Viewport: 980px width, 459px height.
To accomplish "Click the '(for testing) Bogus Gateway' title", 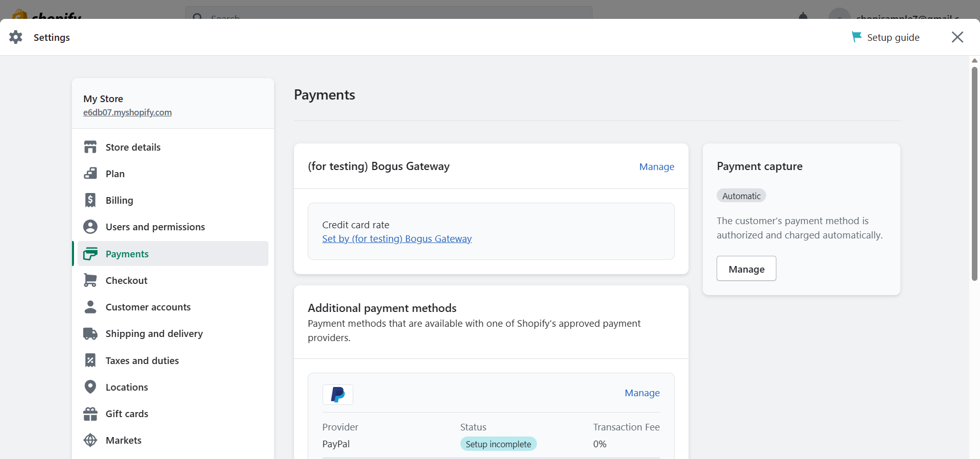I will pos(379,166).
